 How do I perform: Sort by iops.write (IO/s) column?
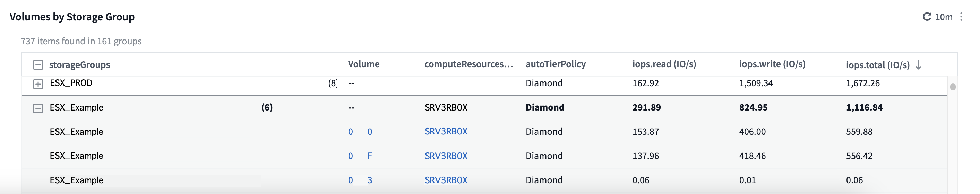click(772, 64)
